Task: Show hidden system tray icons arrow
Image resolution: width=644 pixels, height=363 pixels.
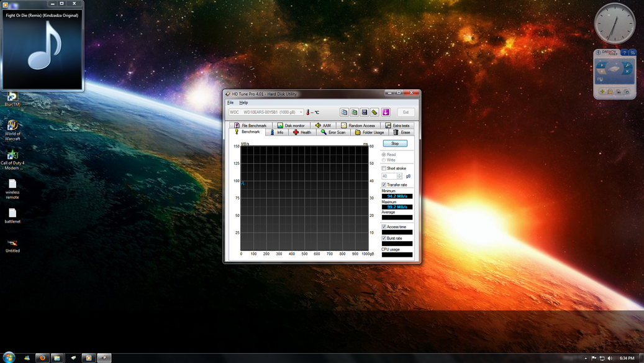Action: pyautogui.click(x=586, y=359)
